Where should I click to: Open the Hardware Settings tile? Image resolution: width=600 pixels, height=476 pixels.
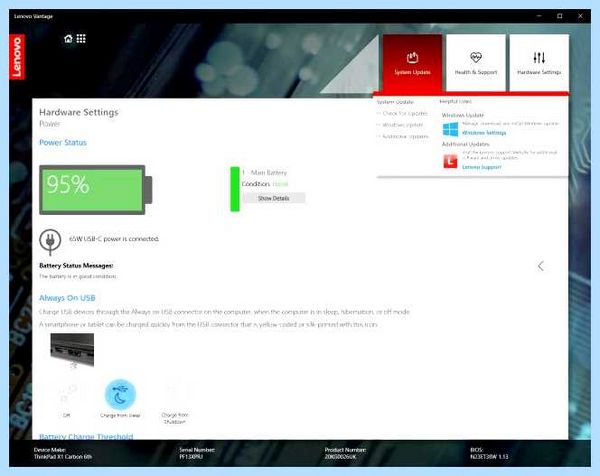click(539, 63)
